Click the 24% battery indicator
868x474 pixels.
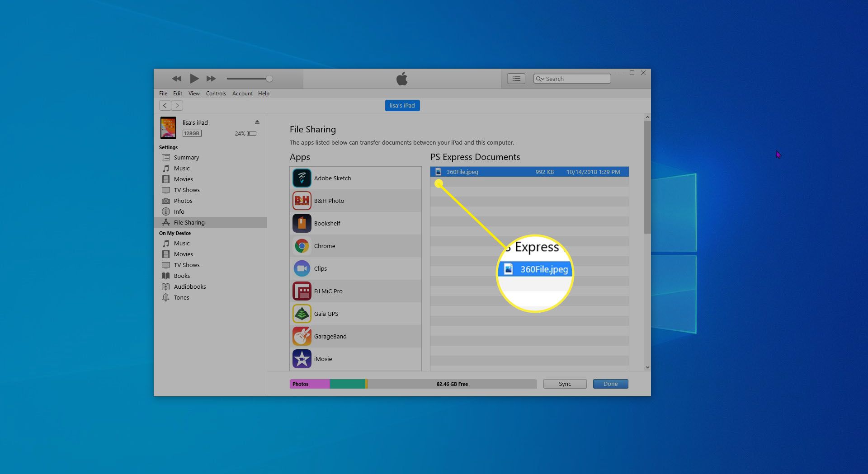tap(246, 133)
